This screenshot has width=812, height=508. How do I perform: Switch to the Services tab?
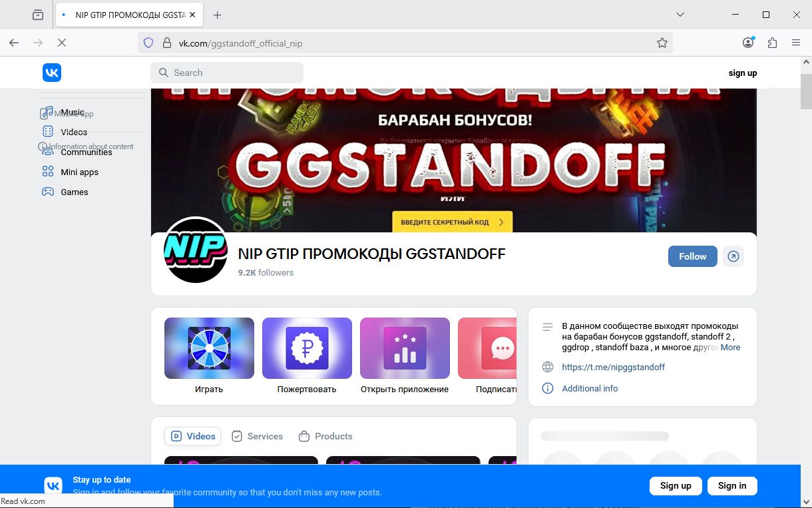point(257,436)
